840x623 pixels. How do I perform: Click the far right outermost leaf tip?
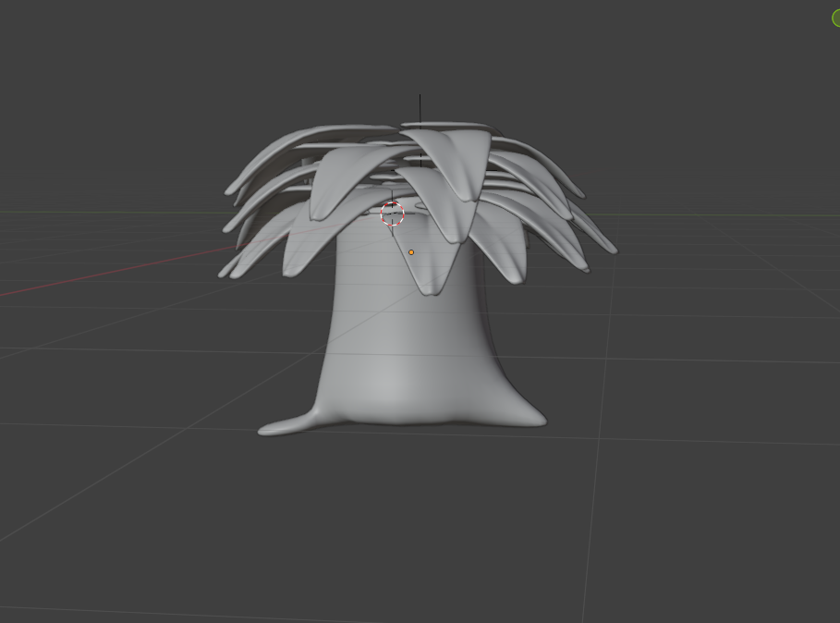pos(610,248)
